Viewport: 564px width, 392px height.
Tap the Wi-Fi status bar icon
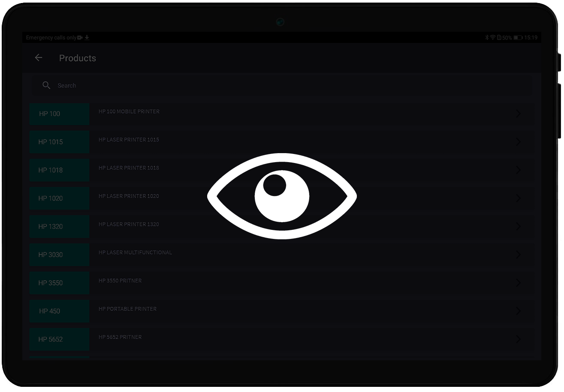493,38
